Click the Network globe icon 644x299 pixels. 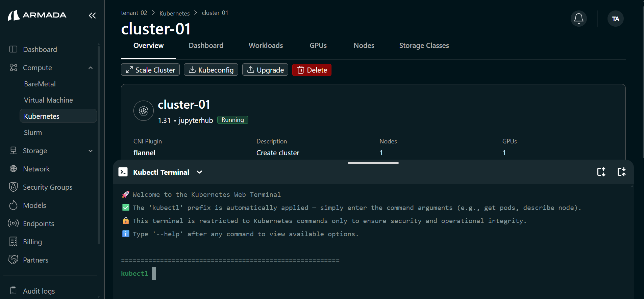[x=13, y=169]
